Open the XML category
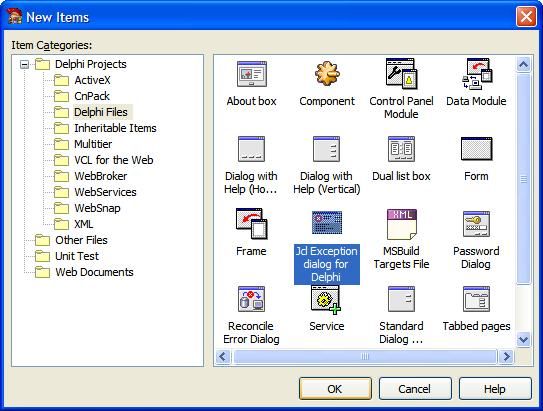 click(83, 224)
